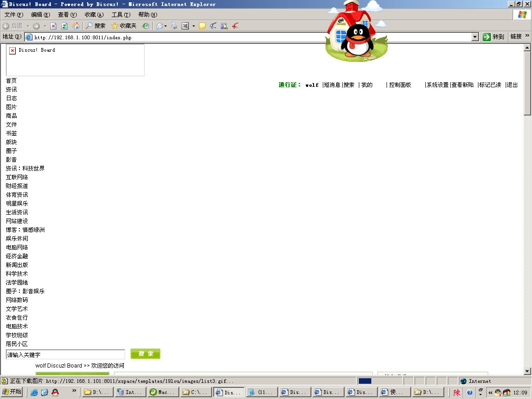532x399 pixels.
Task: Go to the Home page icon
Action: (x=76, y=26)
